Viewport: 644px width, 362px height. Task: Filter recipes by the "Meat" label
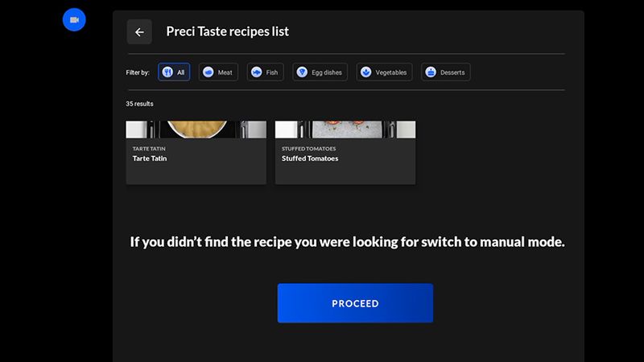coord(225,72)
